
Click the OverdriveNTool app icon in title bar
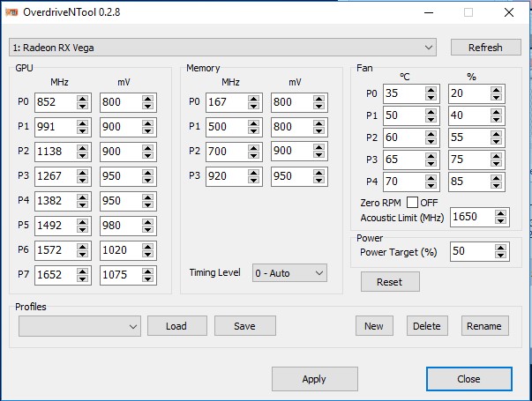[x=11, y=12]
